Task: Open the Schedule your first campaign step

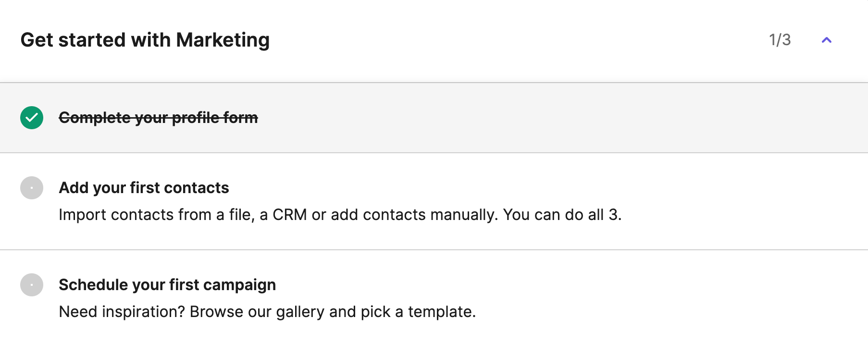Action: coord(167,285)
